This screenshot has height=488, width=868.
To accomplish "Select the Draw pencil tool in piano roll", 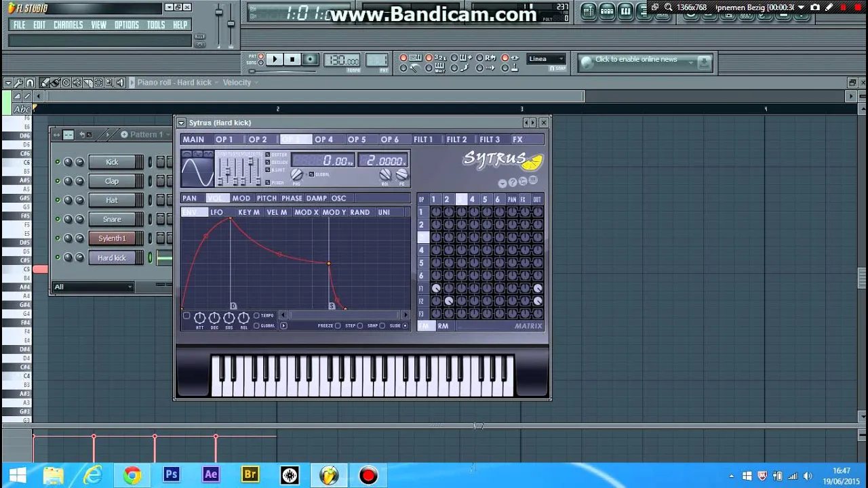I will pyautogui.click(x=45, y=83).
